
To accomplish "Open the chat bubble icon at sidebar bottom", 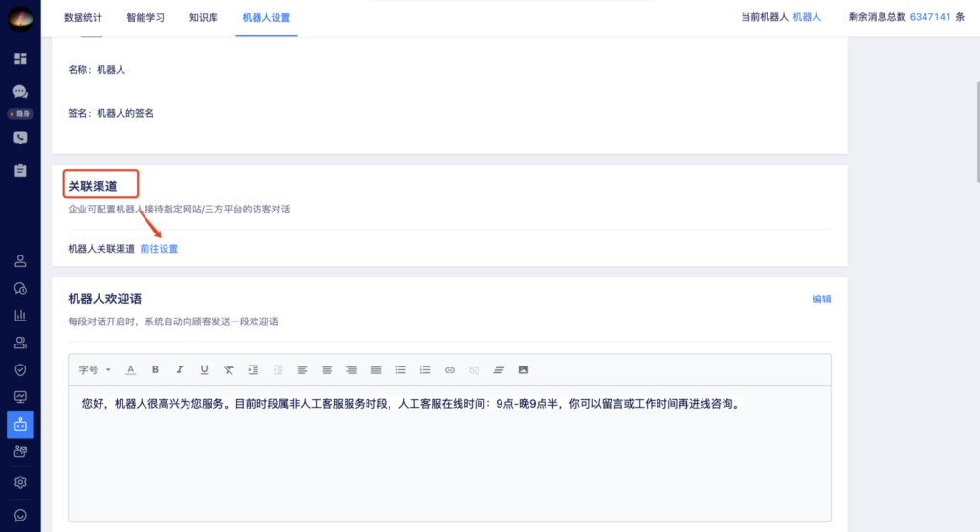I will pos(20,515).
